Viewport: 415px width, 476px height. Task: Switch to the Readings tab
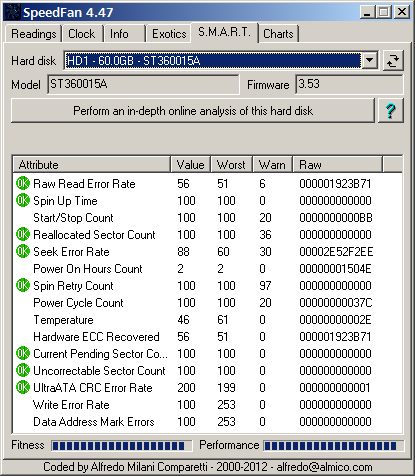pos(34,34)
